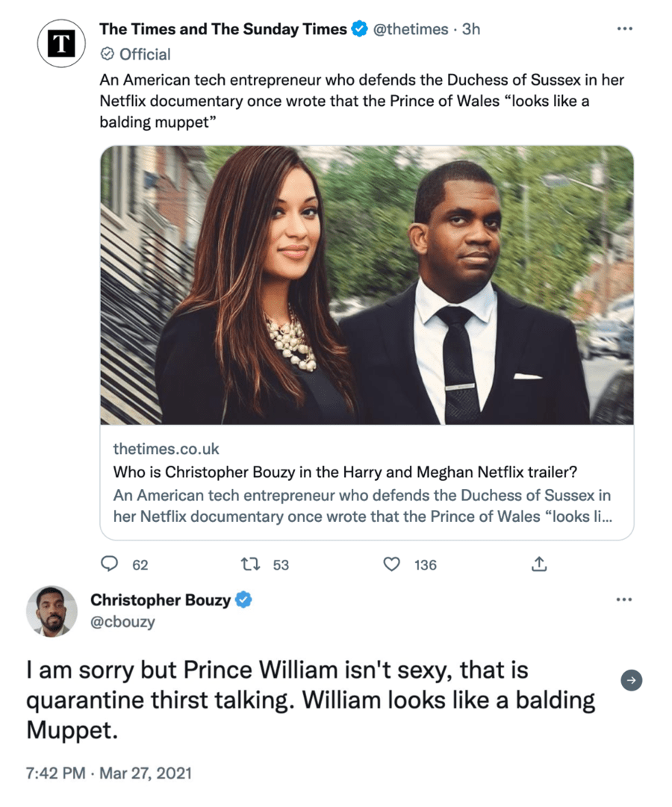Open more options on Bouzy's tweet

click(x=624, y=599)
